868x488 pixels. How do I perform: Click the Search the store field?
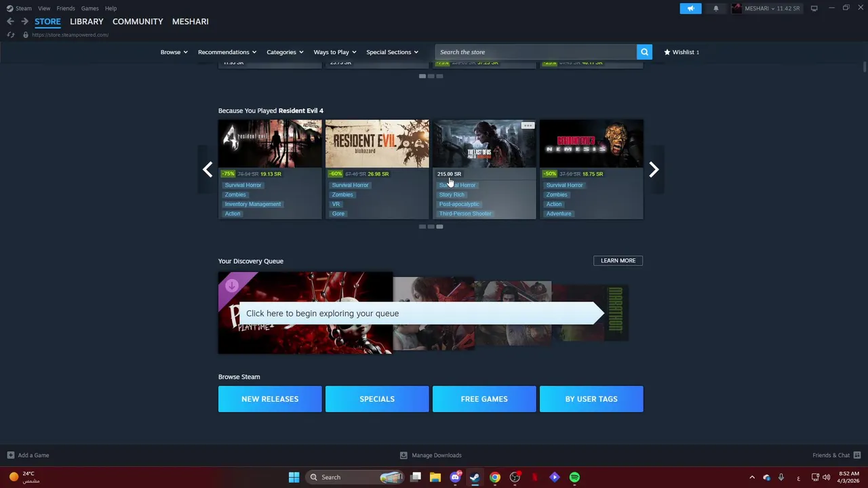click(x=536, y=52)
